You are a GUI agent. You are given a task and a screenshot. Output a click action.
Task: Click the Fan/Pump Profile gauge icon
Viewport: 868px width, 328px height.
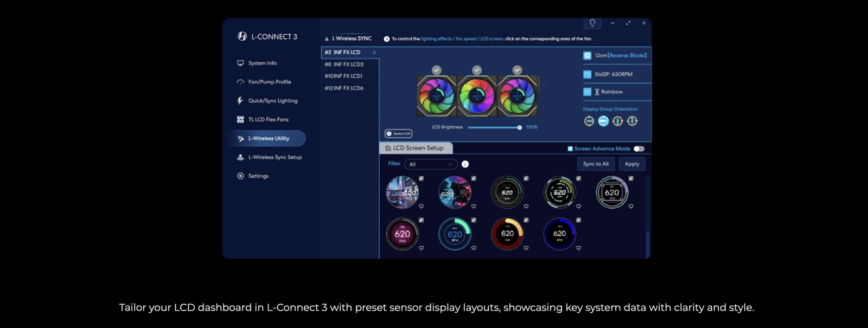[240, 82]
